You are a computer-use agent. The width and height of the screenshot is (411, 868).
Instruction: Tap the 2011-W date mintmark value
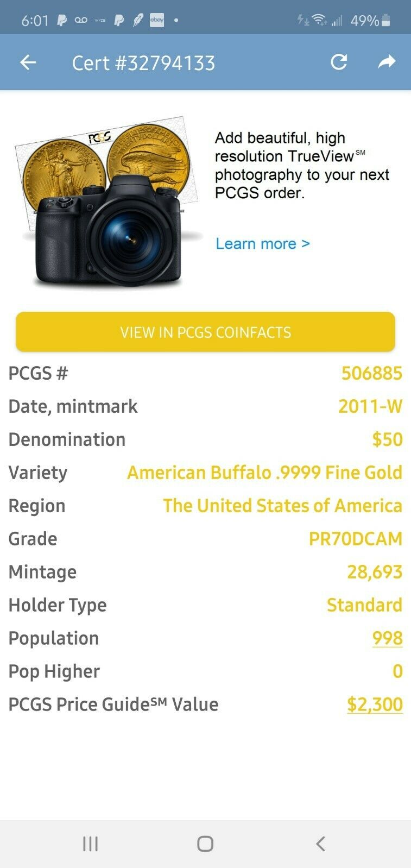[x=370, y=406]
